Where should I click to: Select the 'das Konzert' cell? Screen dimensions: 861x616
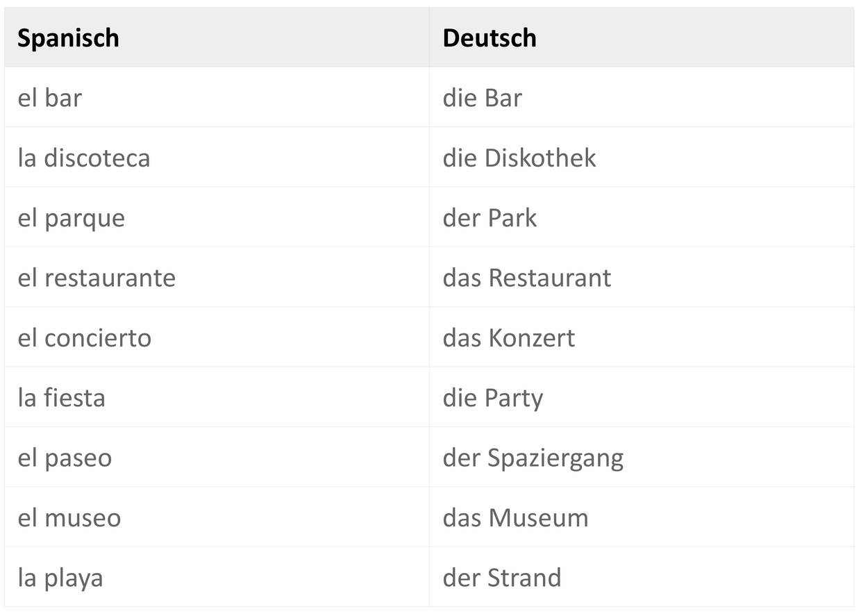[x=509, y=338]
